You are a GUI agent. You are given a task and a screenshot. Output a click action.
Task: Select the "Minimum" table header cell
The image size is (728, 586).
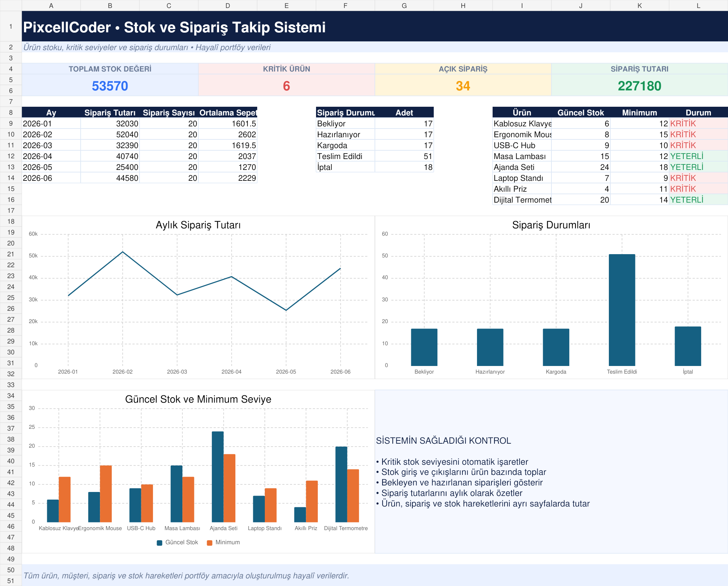click(x=640, y=113)
